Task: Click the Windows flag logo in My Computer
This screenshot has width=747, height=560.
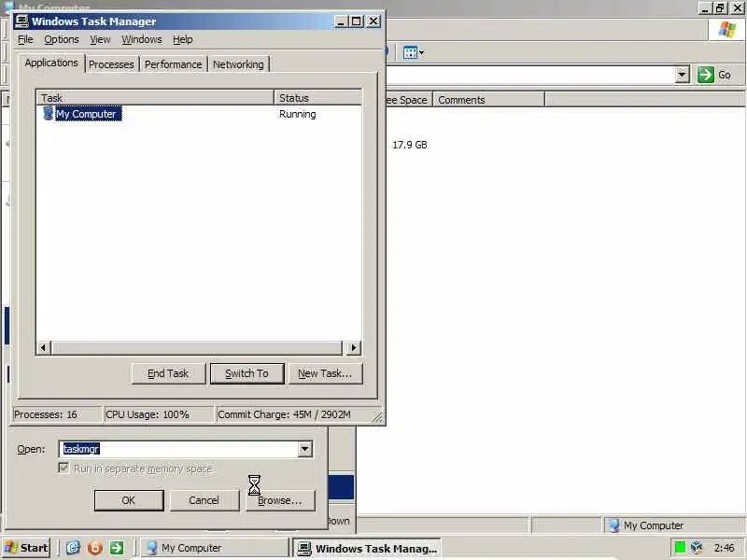Action: (x=726, y=30)
